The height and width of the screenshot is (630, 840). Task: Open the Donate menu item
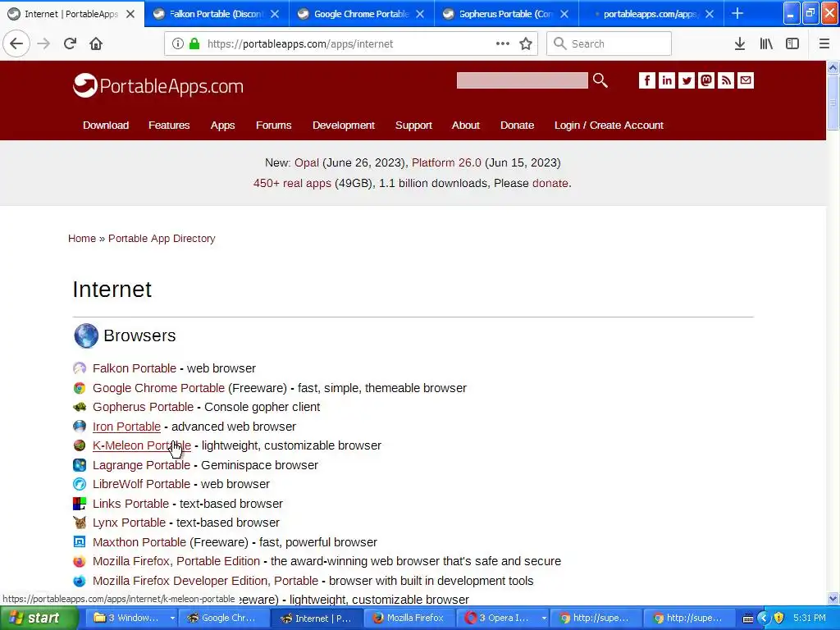point(517,125)
